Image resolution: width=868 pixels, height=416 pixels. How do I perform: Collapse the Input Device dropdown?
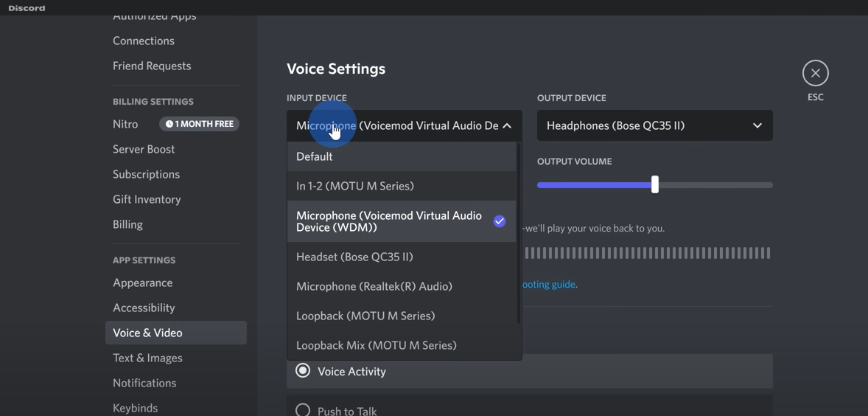(507, 126)
